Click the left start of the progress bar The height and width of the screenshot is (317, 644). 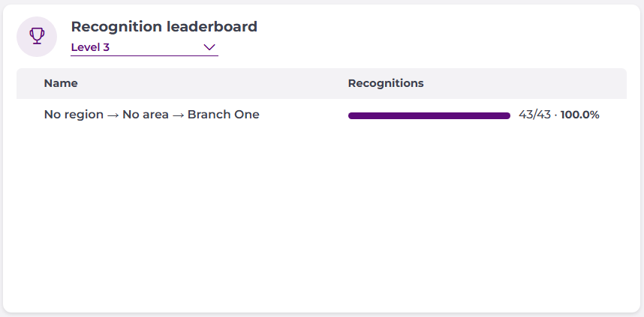[x=351, y=115]
